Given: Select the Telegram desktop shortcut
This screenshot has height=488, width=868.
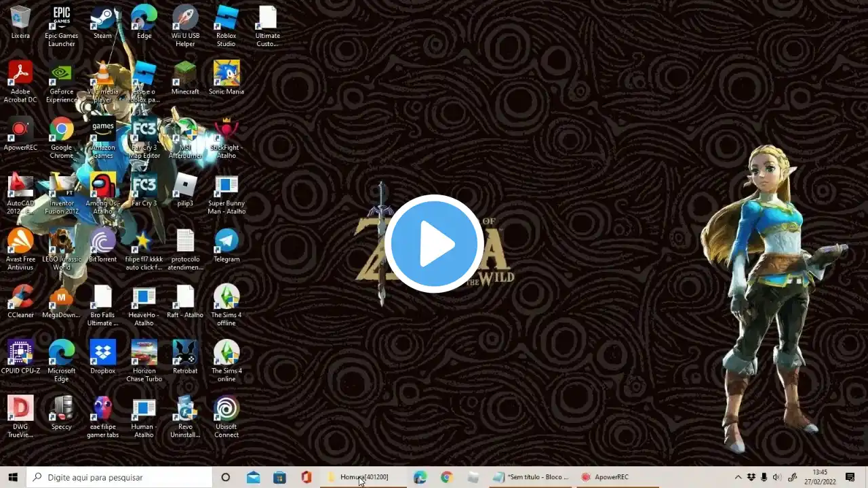Looking at the screenshot, I should [226, 245].
